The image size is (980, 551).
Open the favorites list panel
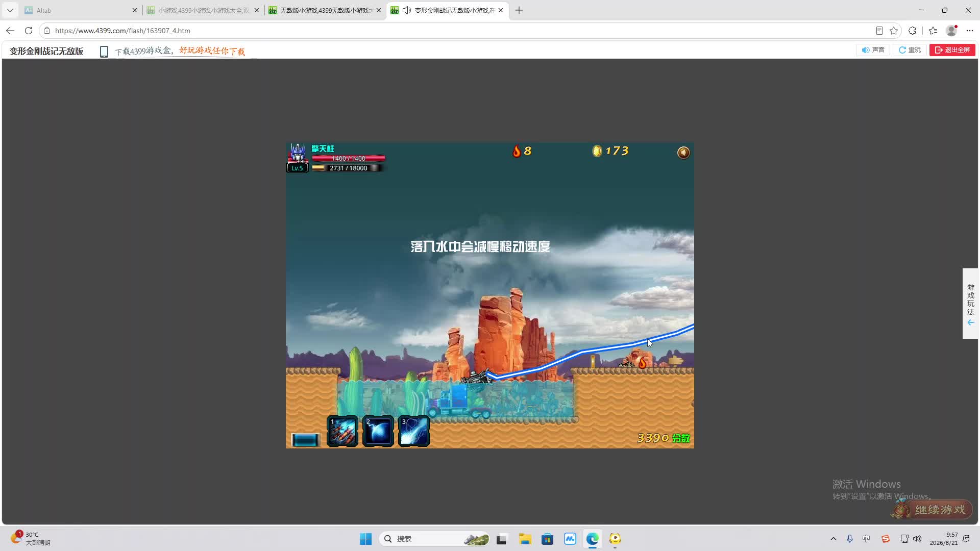[933, 31]
